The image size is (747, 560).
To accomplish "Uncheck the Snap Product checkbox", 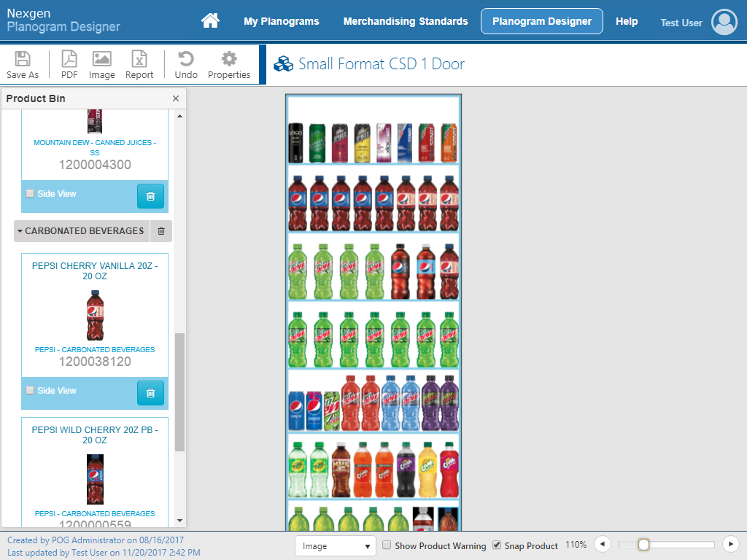I will click(x=497, y=545).
